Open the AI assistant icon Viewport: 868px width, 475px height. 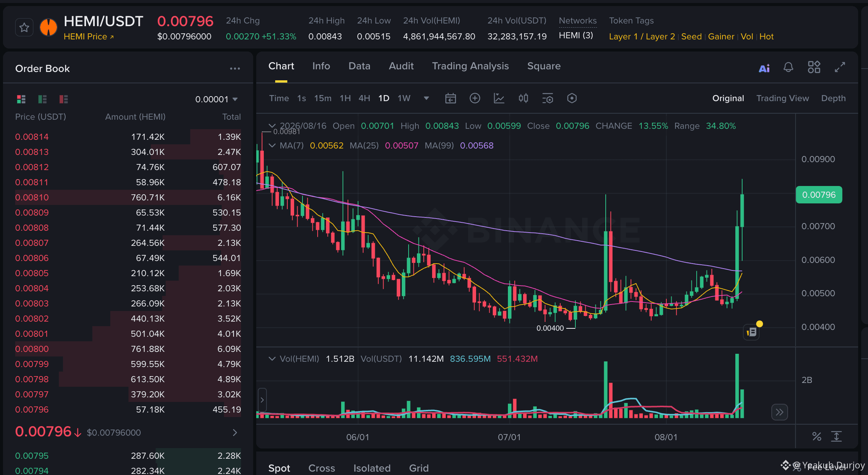tap(764, 68)
